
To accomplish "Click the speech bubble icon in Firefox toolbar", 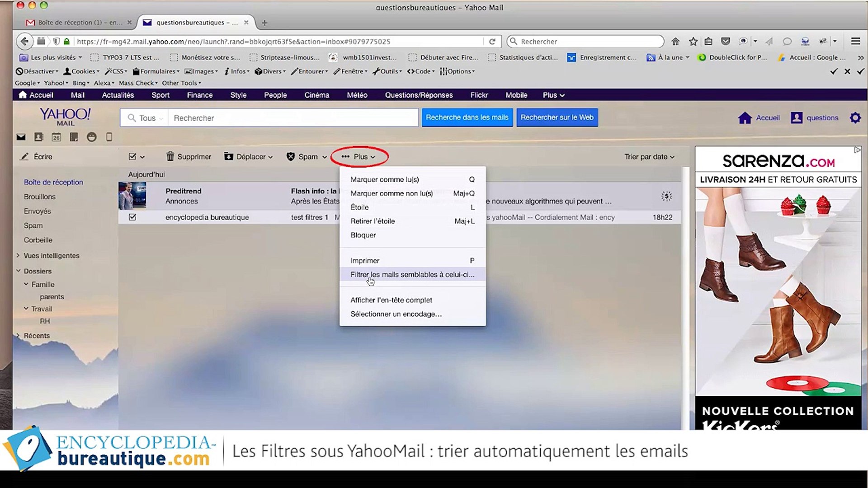I will coord(787,42).
